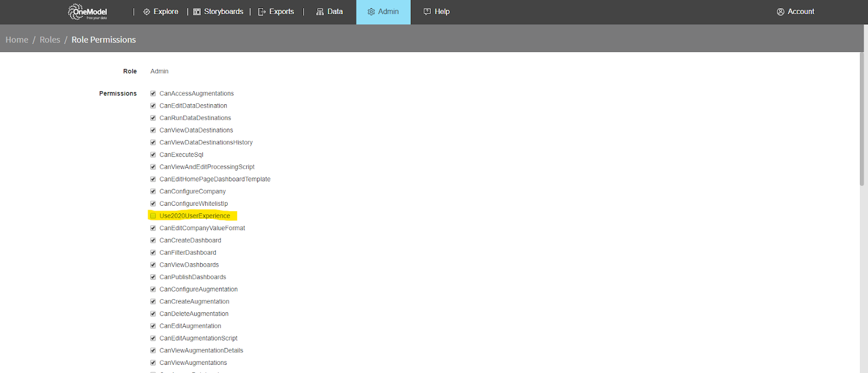This screenshot has width=868, height=373.
Task: Uncheck the CanExecuteSql permission
Action: 153,155
